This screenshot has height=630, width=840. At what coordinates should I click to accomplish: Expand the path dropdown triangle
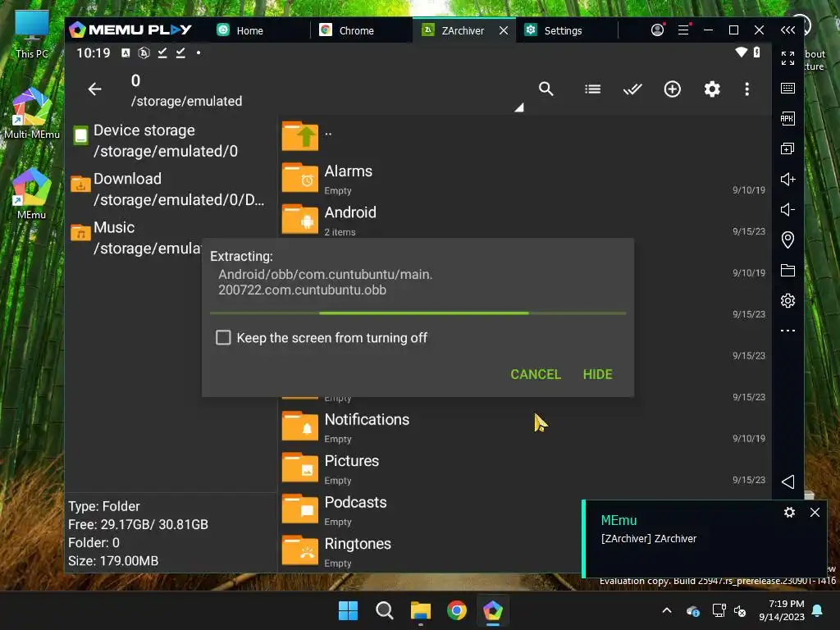coord(518,107)
